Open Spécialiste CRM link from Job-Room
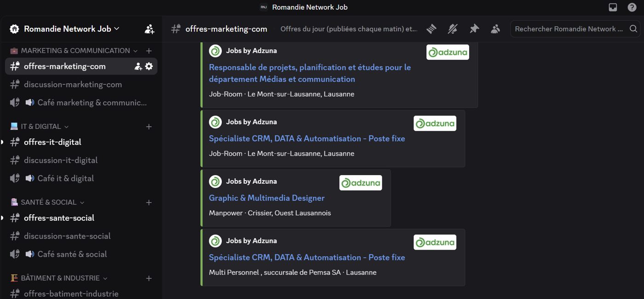Image resolution: width=644 pixels, height=299 pixels. pyautogui.click(x=307, y=138)
